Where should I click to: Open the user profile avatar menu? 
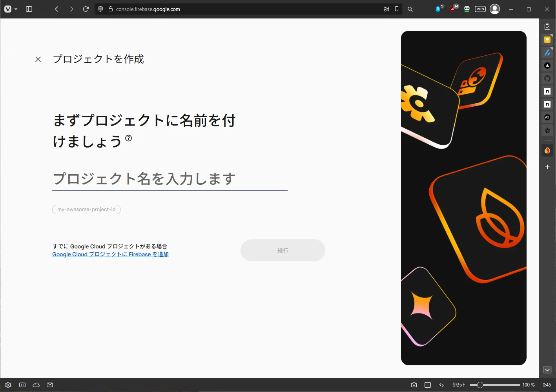[495, 9]
